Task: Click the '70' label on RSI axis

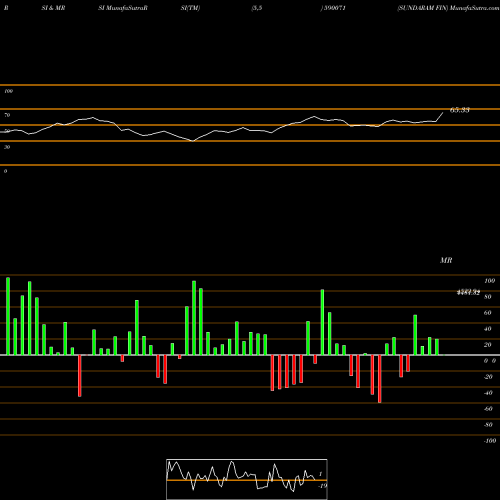Action: 7,115
